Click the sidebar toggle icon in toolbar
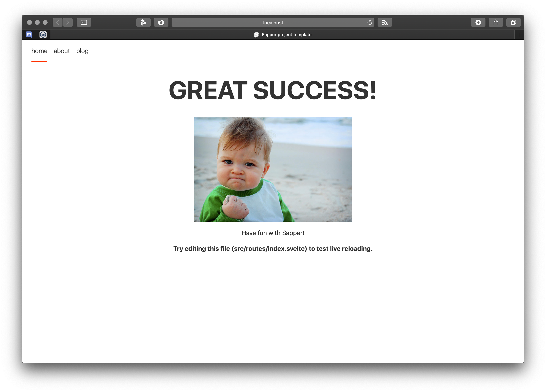Viewport: 546px width, 392px height. (84, 22)
